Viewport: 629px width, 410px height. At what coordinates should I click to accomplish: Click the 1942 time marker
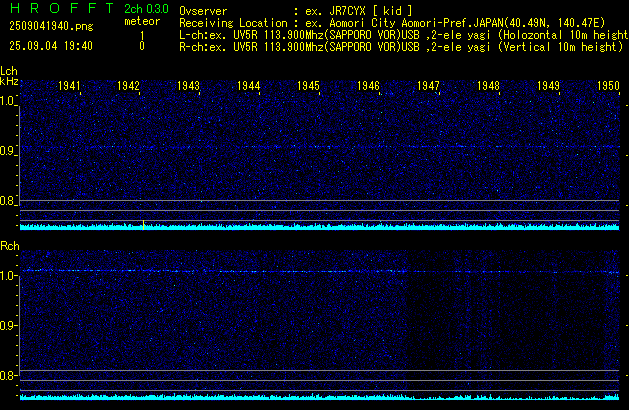click(x=128, y=86)
